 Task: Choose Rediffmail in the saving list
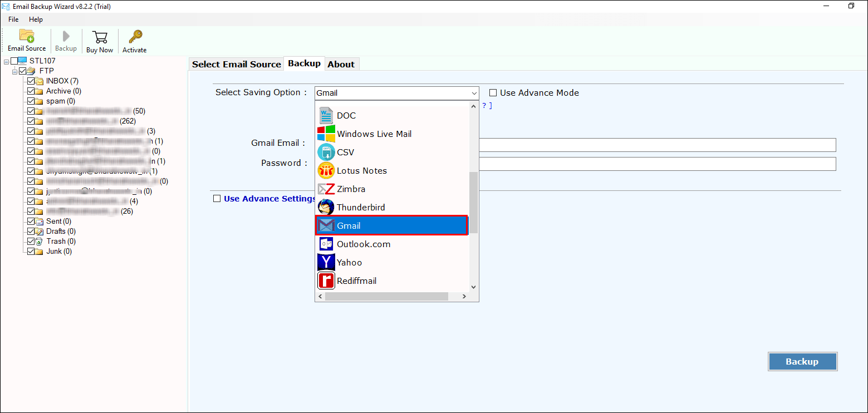[392, 281]
